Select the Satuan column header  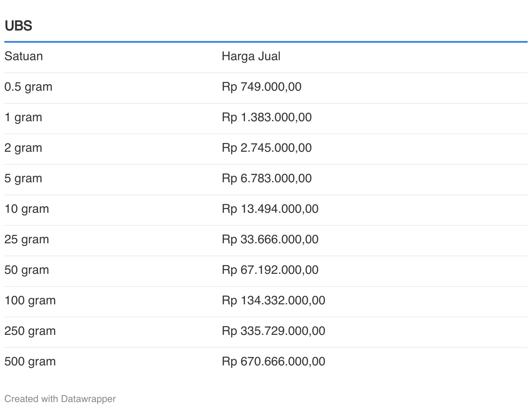(24, 56)
